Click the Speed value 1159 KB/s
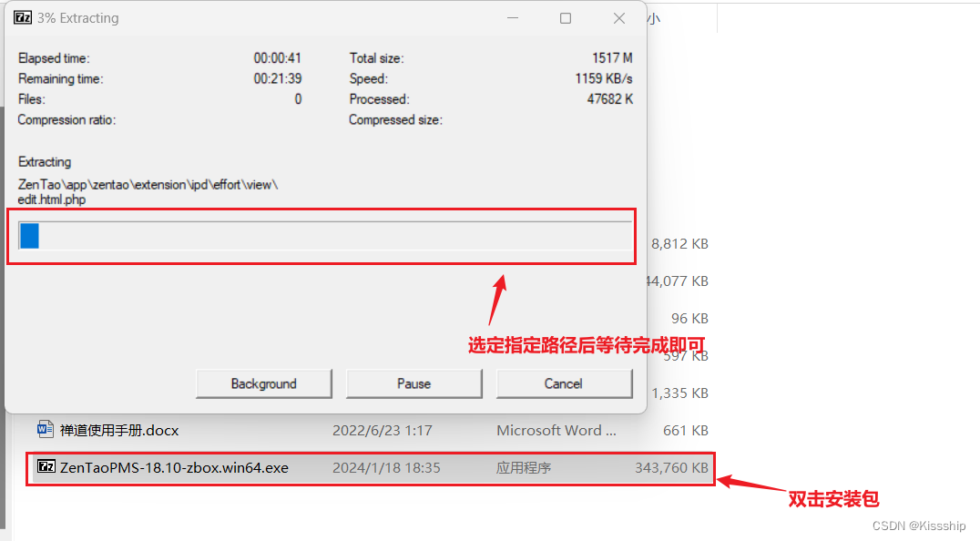 point(604,78)
